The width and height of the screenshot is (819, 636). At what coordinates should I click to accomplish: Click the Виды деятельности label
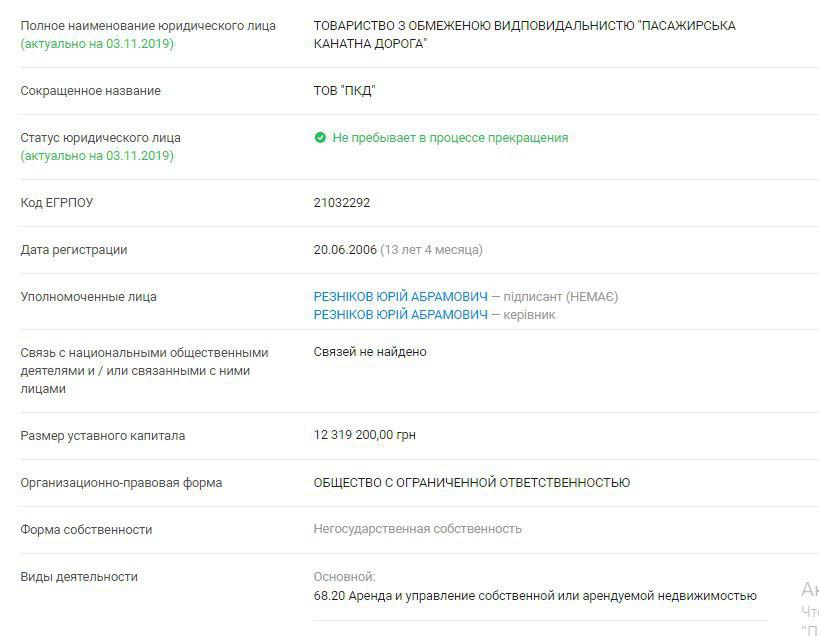tap(79, 576)
